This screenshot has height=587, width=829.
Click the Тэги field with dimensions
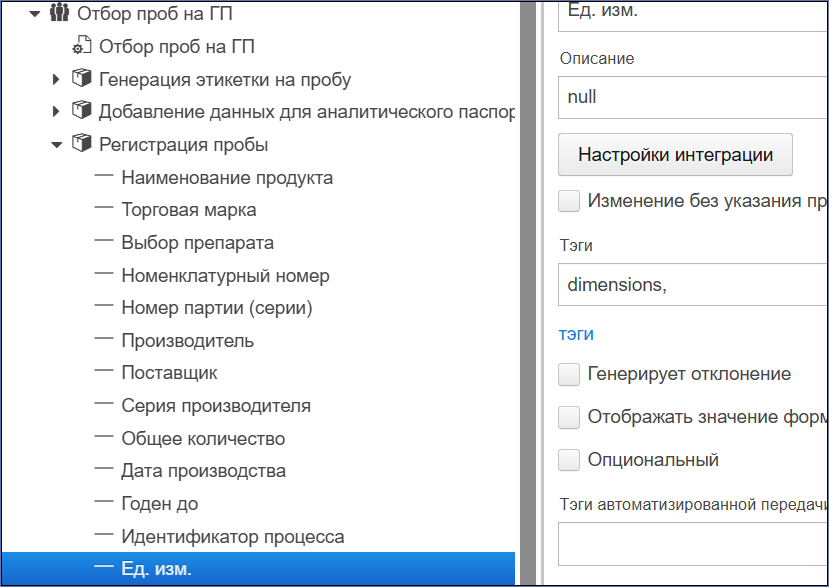point(693,285)
